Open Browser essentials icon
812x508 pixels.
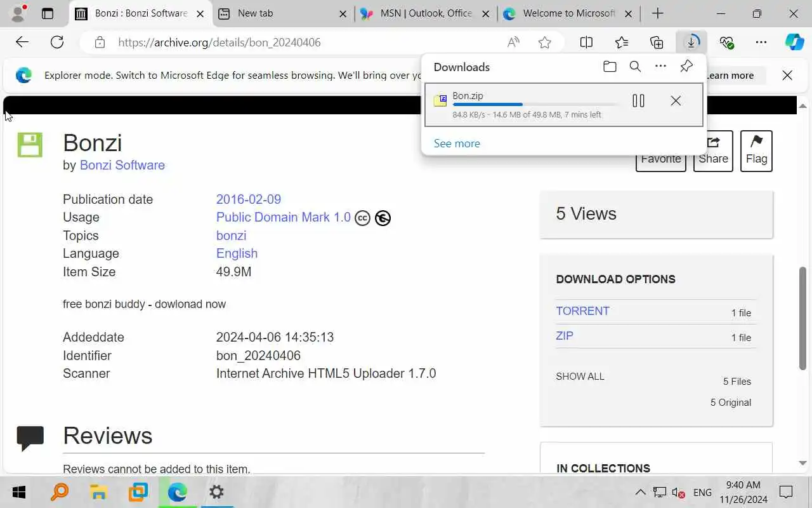726,43
